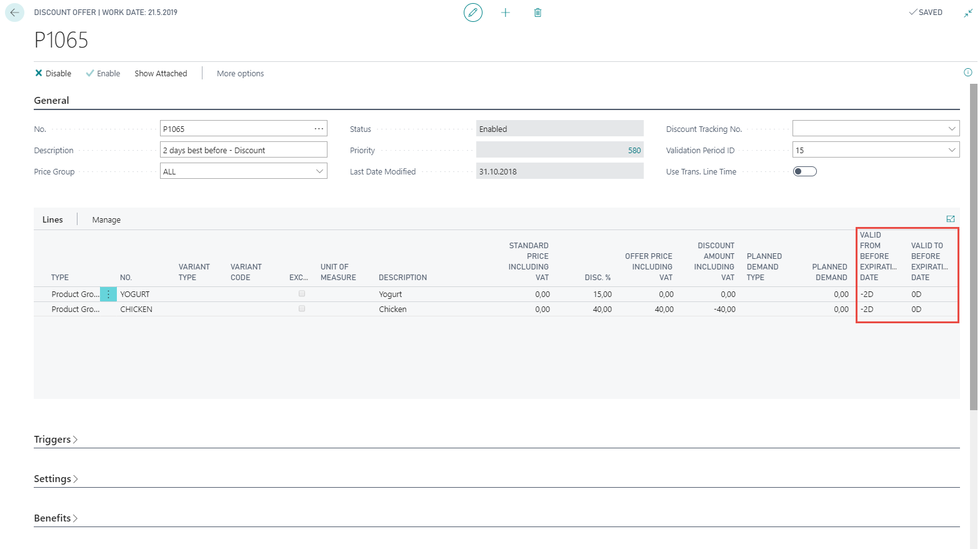Open the Manage menu in Lines
980x549 pixels.
106,219
